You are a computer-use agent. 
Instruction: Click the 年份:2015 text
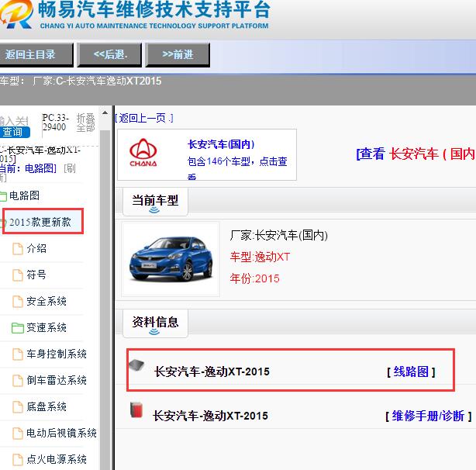pyautogui.click(x=254, y=278)
